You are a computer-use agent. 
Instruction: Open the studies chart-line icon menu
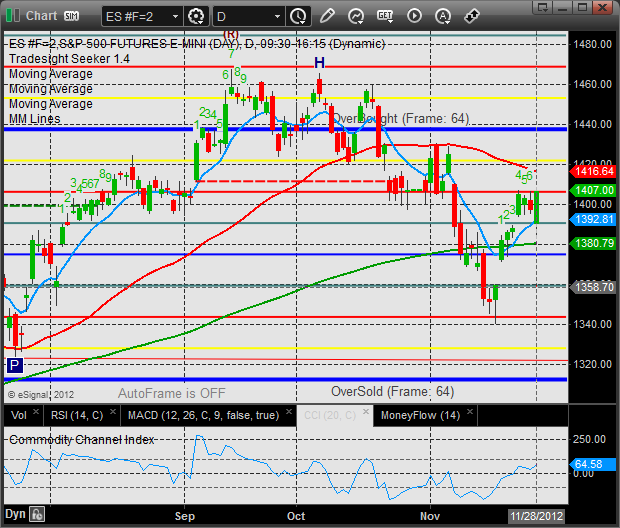click(356, 16)
